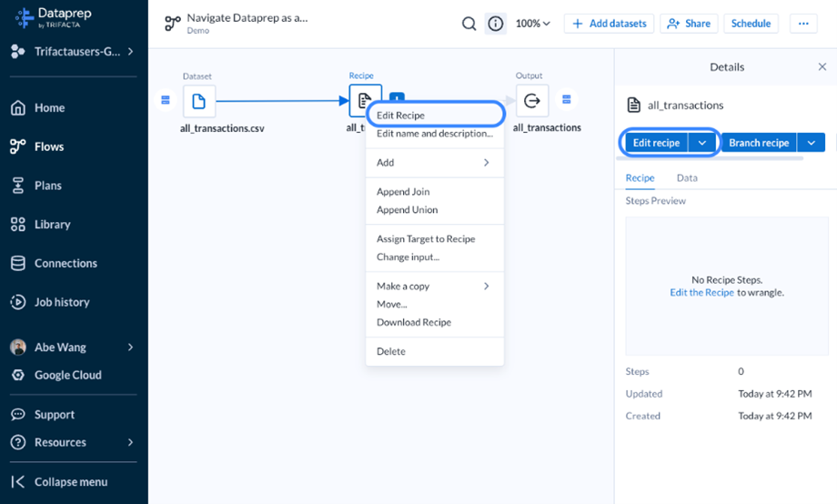Click the all_transactions.csv label

point(222,128)
